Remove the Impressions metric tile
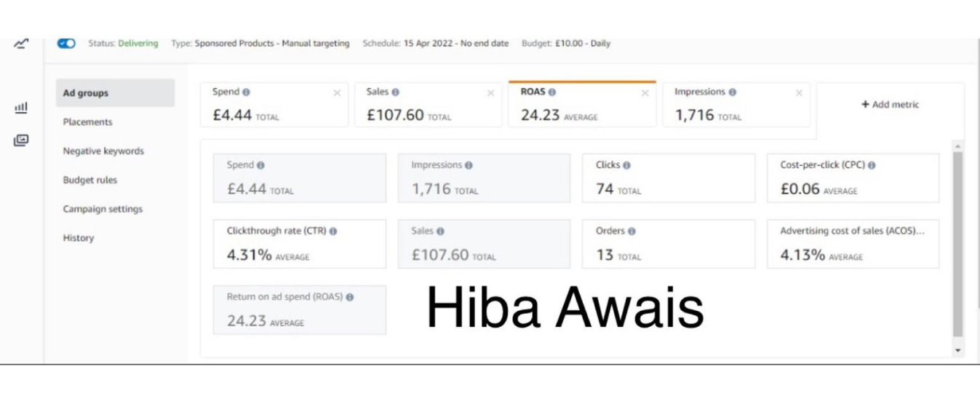 point(799,93)
